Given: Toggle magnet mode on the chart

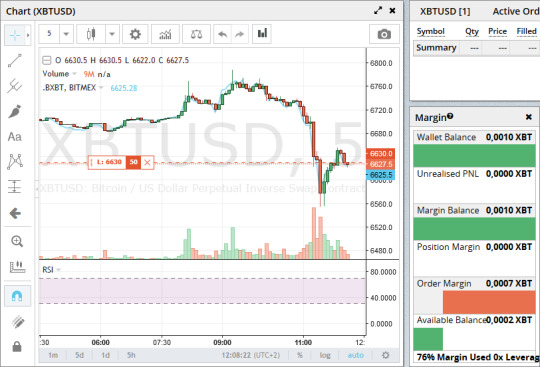Looking at the screenshot, I should 17,296.
